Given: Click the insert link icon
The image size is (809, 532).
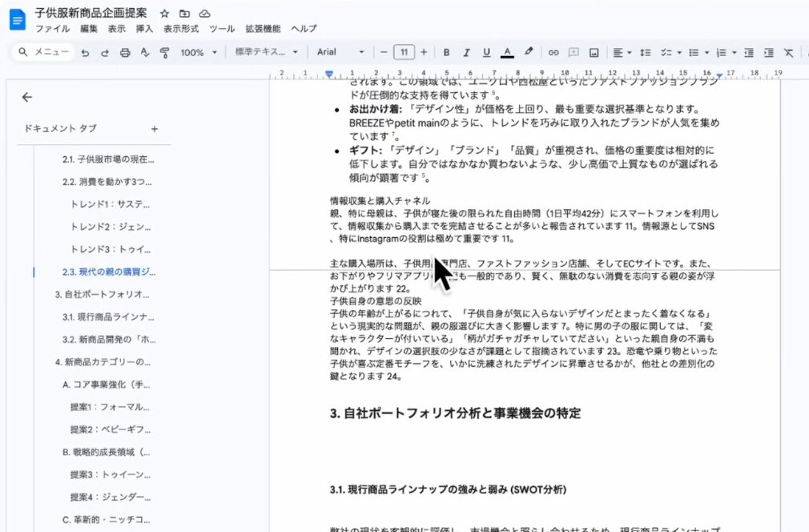Looking at the screenshot, I should (x=553, y=52).
